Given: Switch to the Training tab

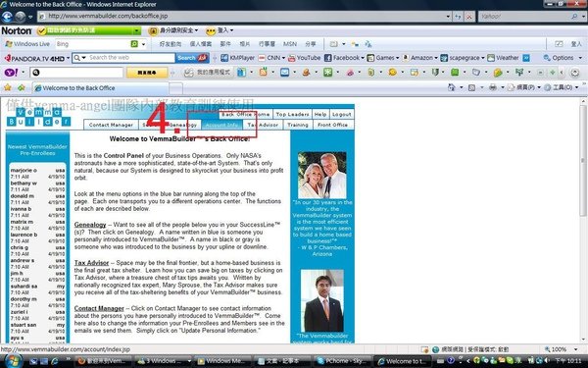Looking at the screenshot, I should pos(298,125).
